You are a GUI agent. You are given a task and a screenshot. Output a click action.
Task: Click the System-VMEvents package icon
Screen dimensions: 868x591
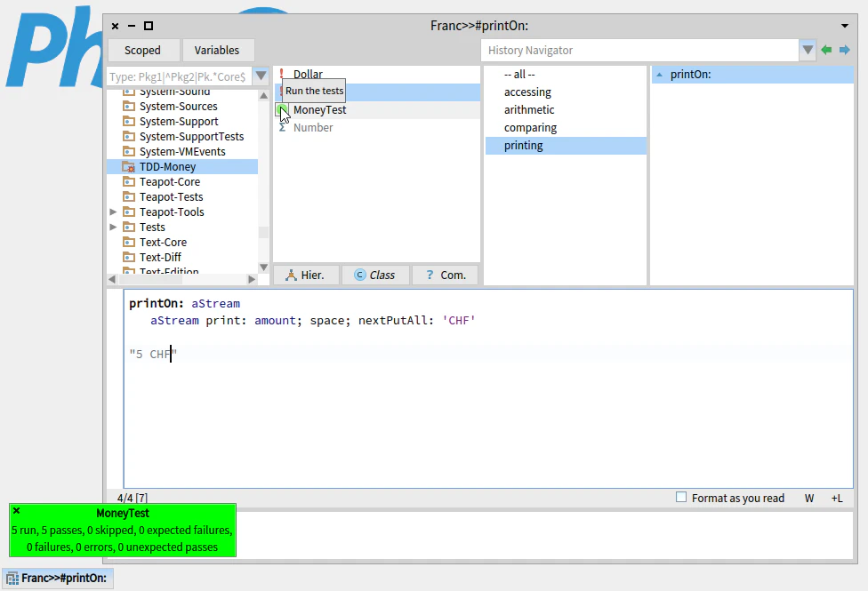tap(128, 152)
